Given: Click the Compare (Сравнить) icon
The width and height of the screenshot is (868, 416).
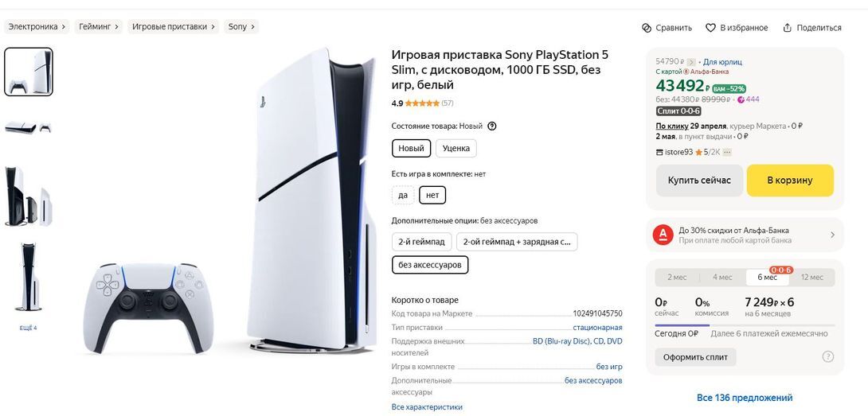Looking at the screenshot, I should pos(646,28).
